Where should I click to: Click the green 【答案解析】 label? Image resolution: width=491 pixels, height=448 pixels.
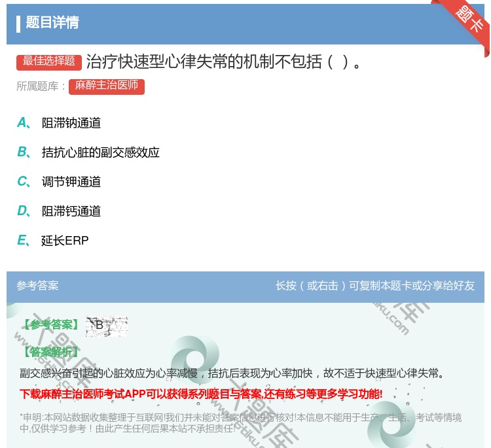point(49,352)
